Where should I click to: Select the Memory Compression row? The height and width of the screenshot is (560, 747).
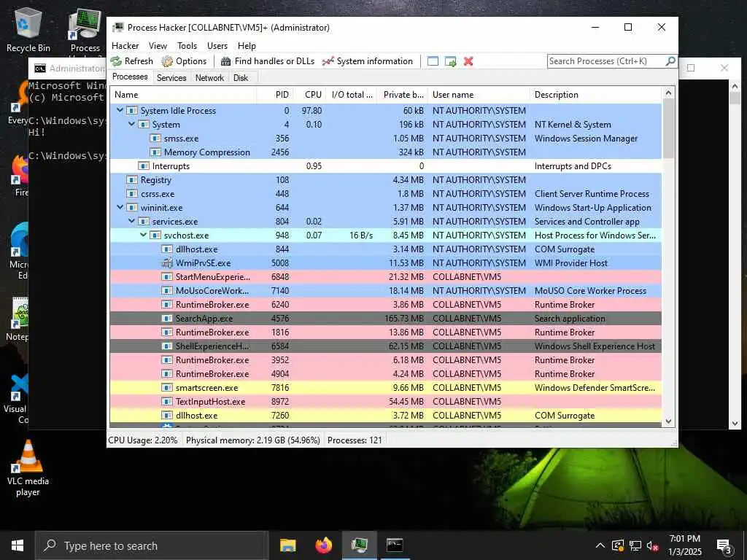(x=386, y=152)
